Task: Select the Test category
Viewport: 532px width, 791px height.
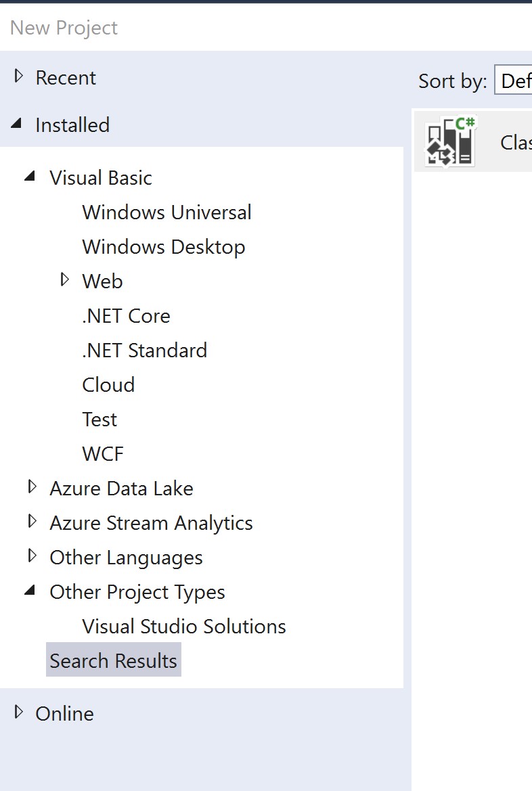Action: point(99,419)
